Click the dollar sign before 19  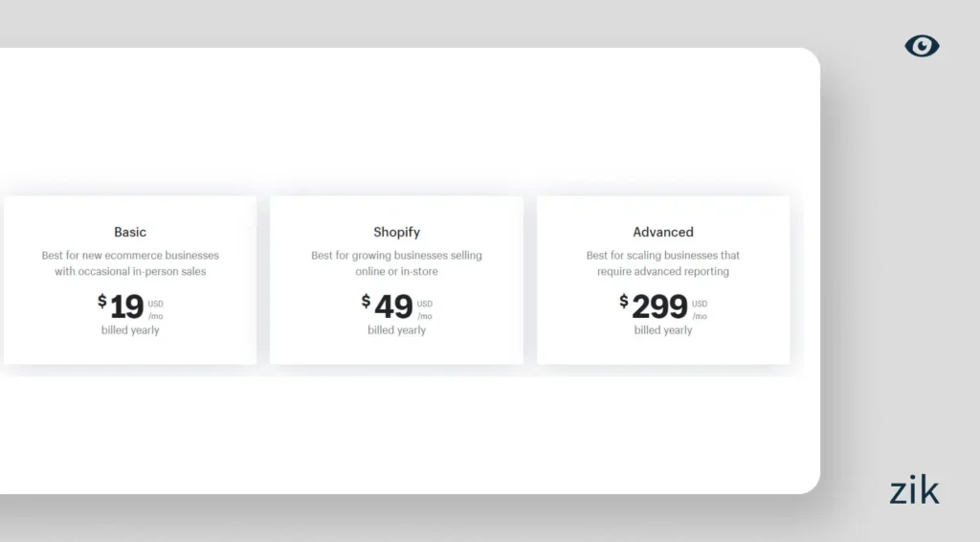102,302
